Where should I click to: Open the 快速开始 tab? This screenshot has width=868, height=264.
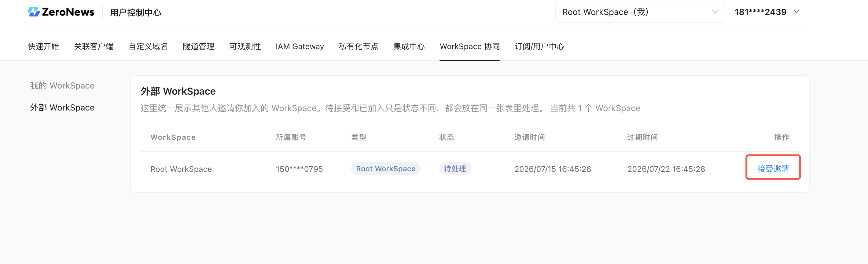coord(43,46)
